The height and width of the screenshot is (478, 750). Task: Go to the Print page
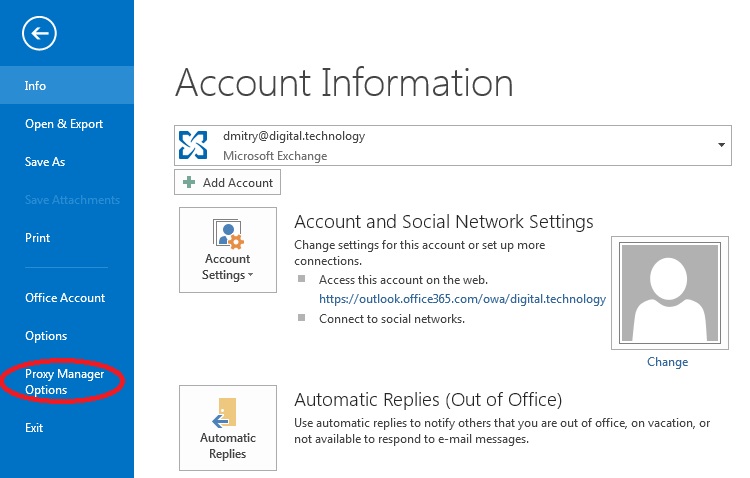(37, 238)
